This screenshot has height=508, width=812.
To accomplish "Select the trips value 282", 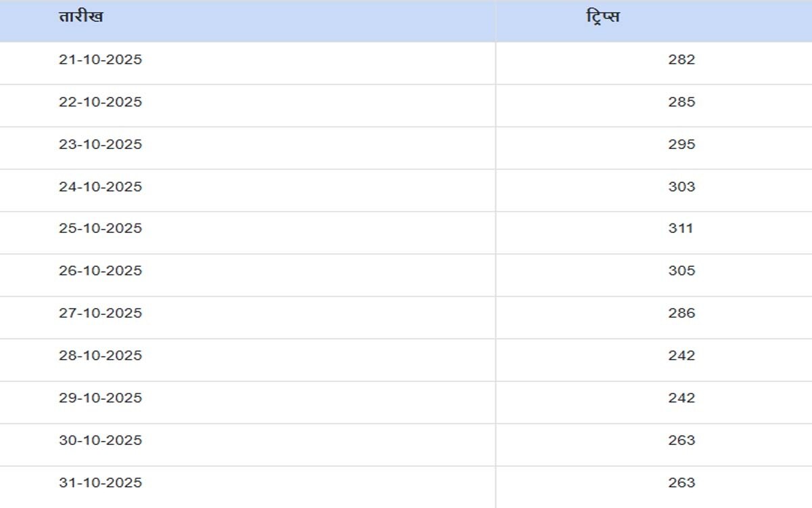I will pos(681,60).
